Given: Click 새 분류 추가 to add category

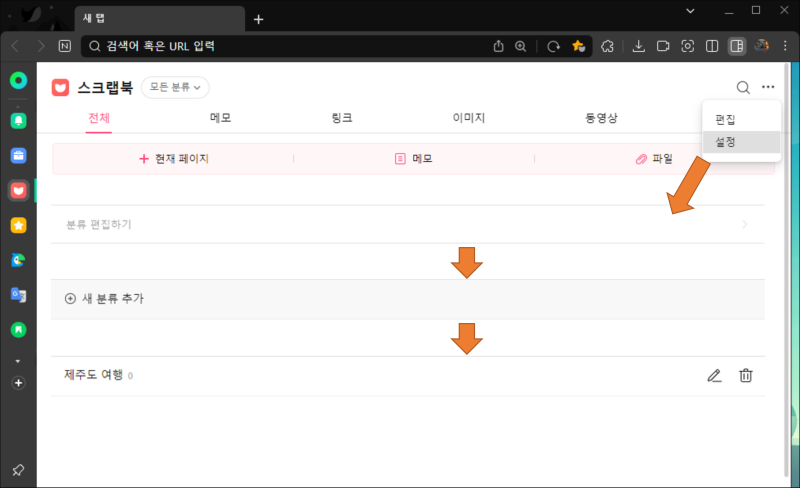Looking at the screenshot, I should click(408, 299).
